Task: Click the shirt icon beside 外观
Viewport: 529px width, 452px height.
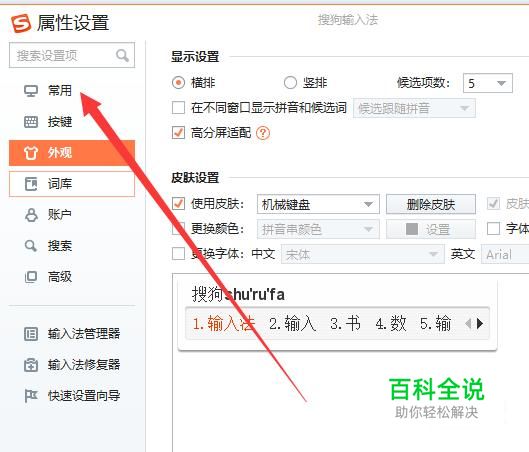Action: [31, 153]
